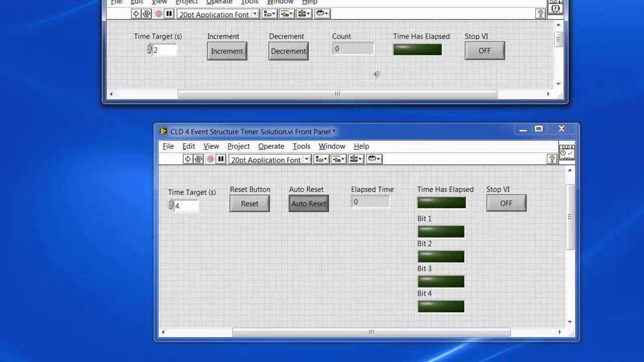Open Resize Objects menu in Timer Solution window

click(x=356, y=159)
